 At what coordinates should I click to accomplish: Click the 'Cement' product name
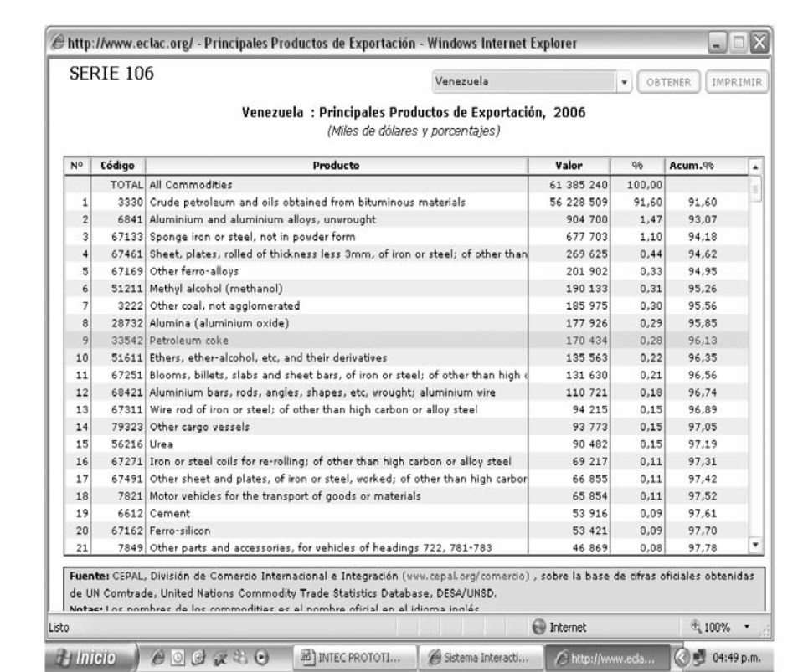coord(170,513)
